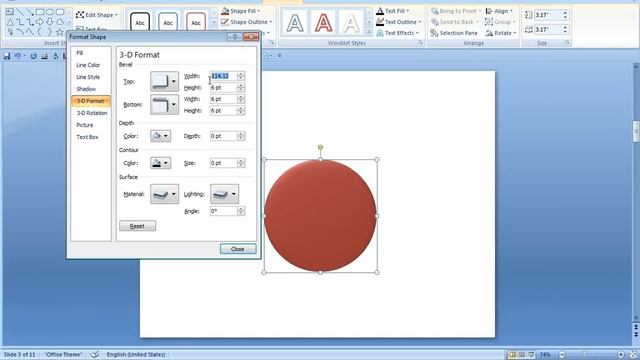Viewport: 640px width, 360px height.
Task: Open the Depth color picker
Action: click(x=161, y=136)
